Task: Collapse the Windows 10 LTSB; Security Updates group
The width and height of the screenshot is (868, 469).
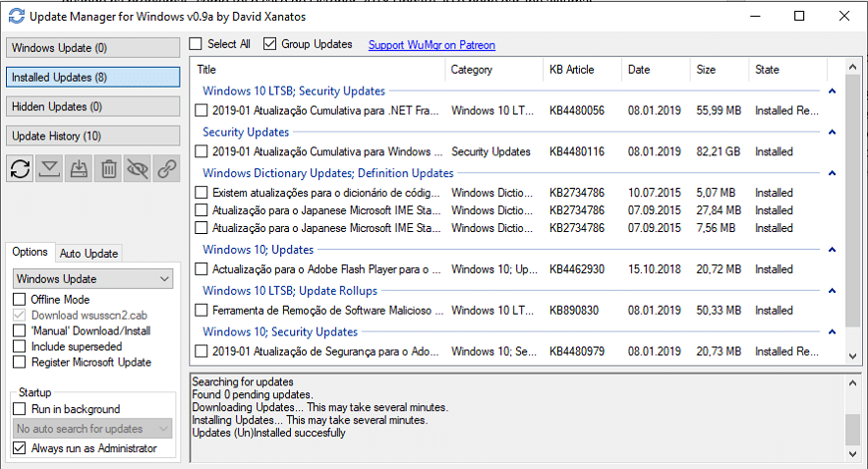Action: (x=832, y=90)
